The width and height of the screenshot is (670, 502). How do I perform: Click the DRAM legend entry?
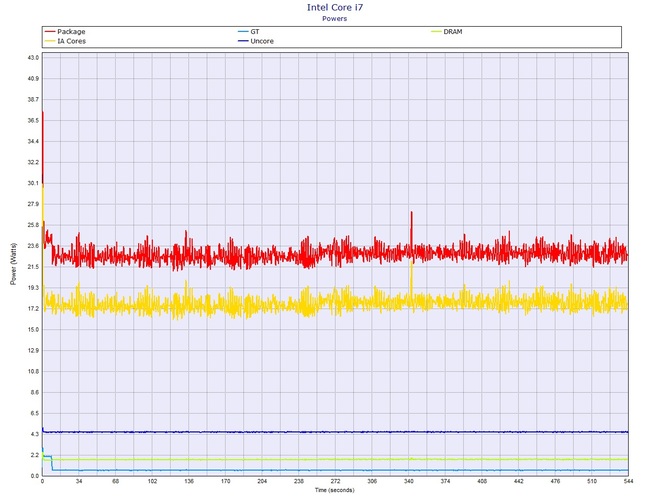tap(447, 32)
